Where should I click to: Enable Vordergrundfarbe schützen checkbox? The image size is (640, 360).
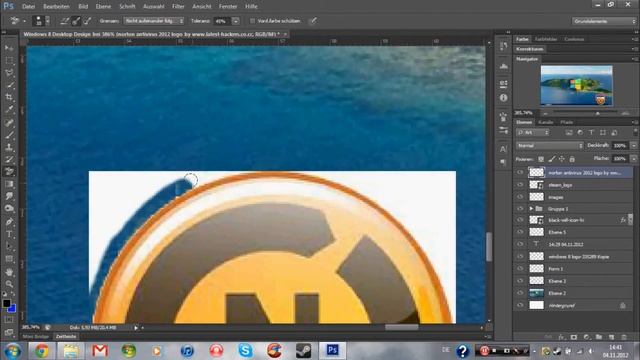coord(252,21)
